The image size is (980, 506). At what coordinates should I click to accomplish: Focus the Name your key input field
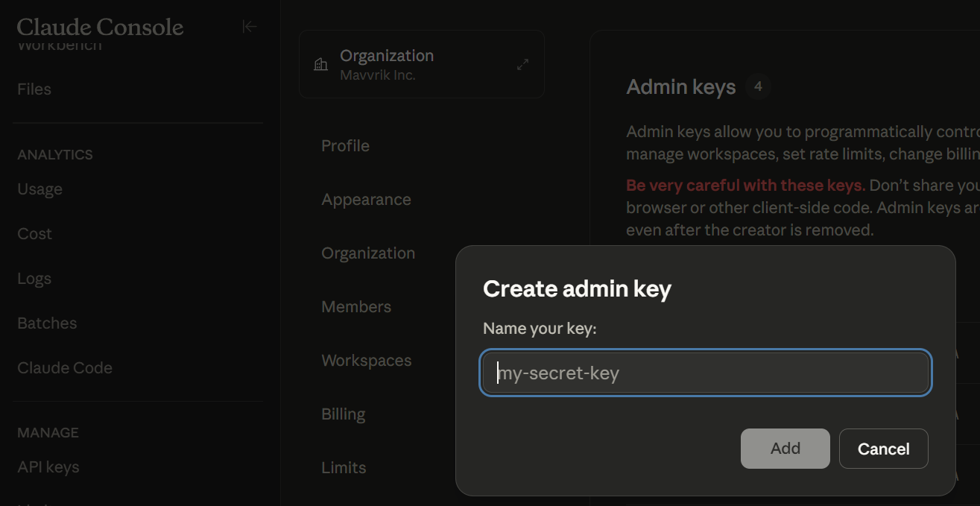pyautogui.click(x=705, y=373)
